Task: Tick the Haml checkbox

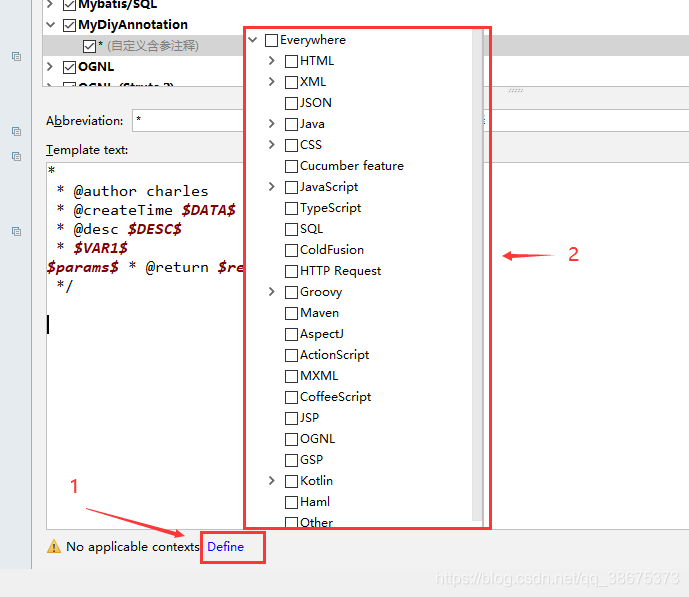Action: pyautogui.click(x=291, y=503)
